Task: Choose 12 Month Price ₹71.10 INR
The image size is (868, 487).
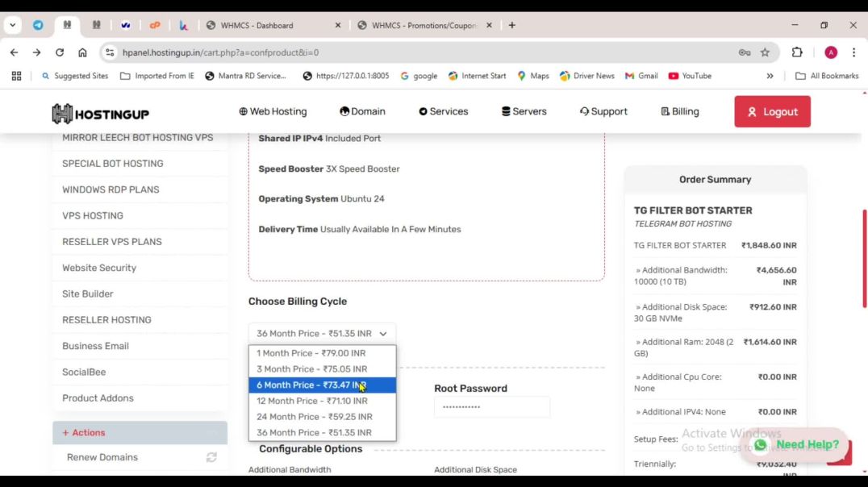Action: tap(322, 401)
